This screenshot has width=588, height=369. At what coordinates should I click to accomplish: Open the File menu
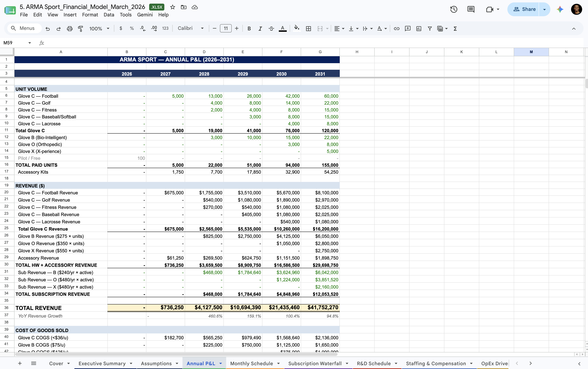click(24, 15)
